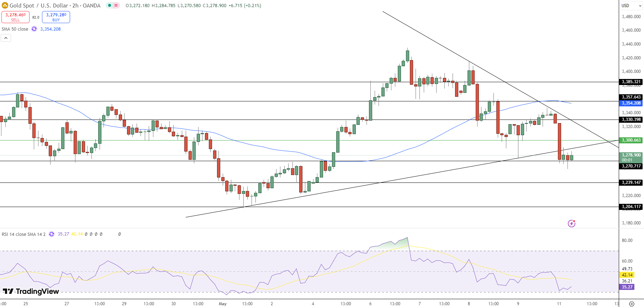Click the 3,239.147 price level label
Image resolution: width=644 pixels, height=307 pixels.
click(631, 182)
